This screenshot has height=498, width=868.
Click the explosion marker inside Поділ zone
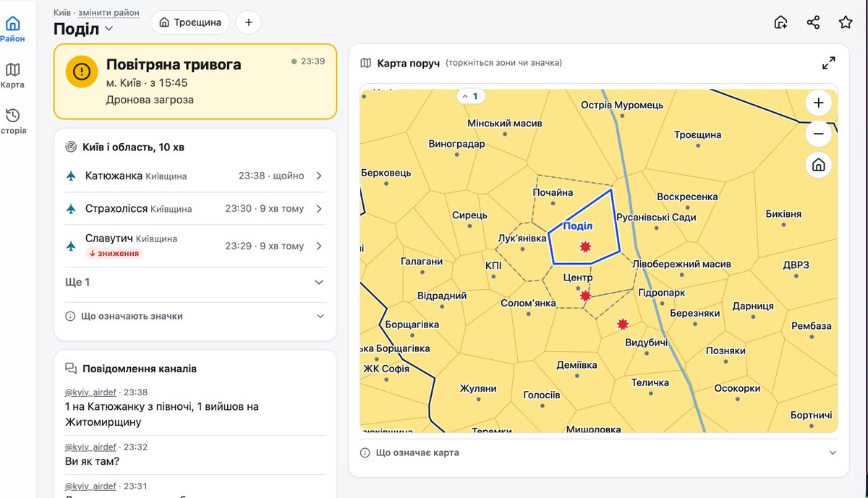(585, 247)
